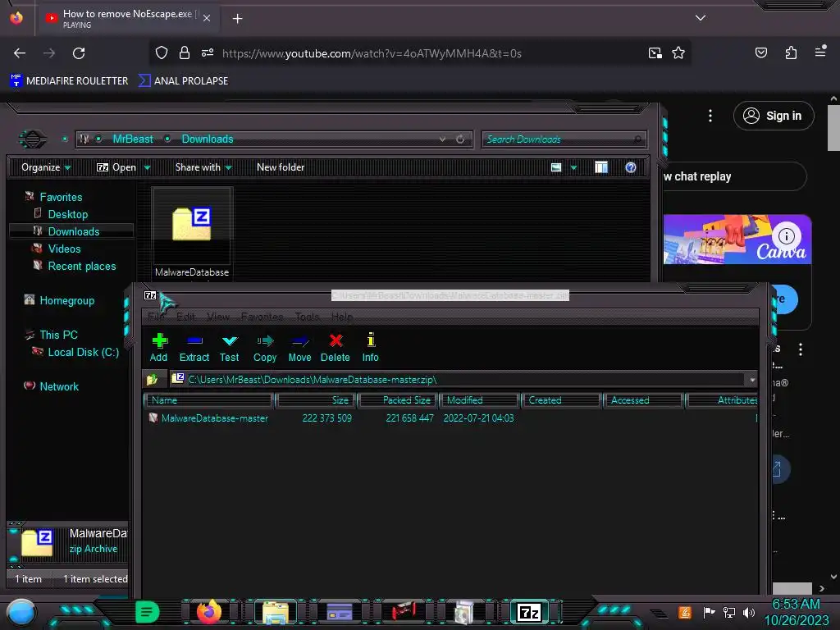Screen dimensions: 840x630
Task: Close the NoEscape.exe YouTube tab
Action: click(207, 18)
